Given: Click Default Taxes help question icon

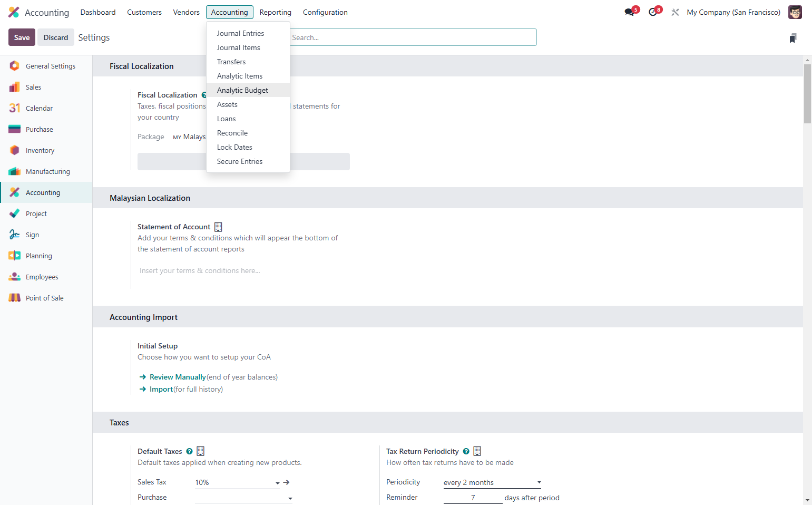Looking at the screenshot, I should 189,451.
